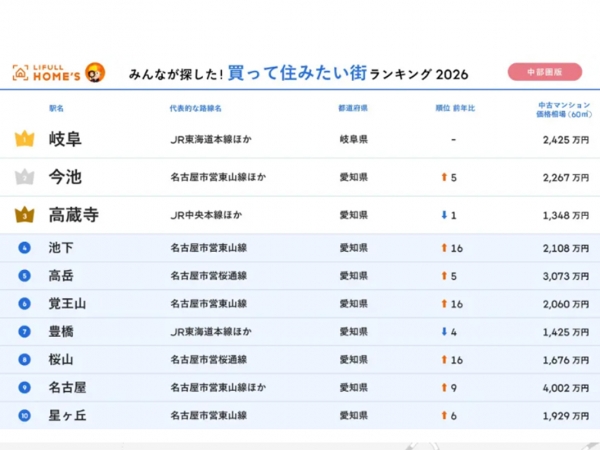The height and width of the screenshot is (450, 600).
Task: Click the station name 岐阜
Action: 65,139
